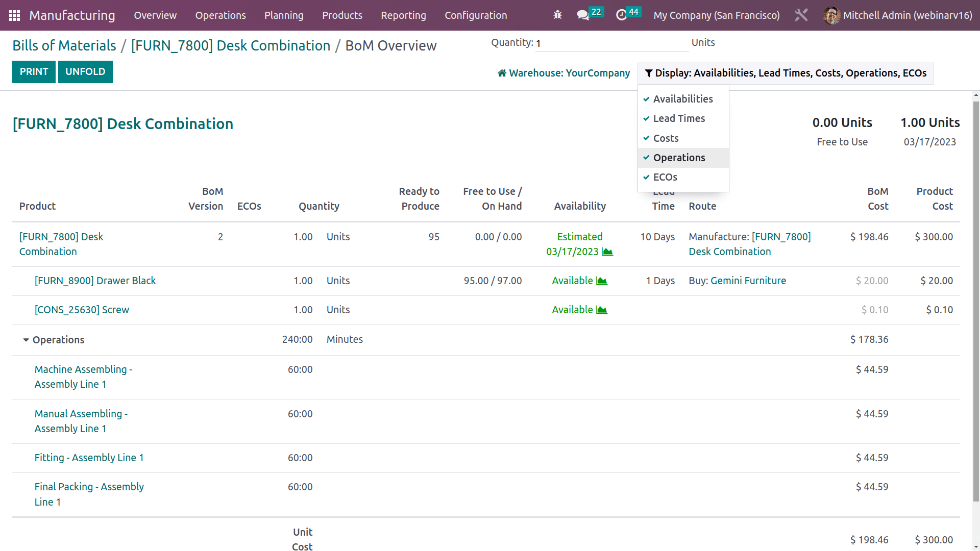The height and width of the screenshot is (551, 980).
Task: Select the Planning menu tab
Action: [283, 15]
